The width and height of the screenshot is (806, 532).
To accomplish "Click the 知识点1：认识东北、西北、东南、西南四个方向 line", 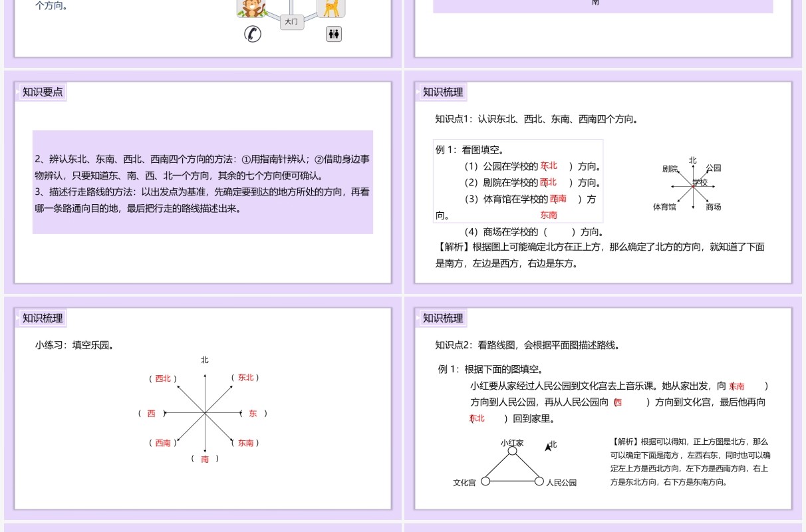I will [x=537, y=119].
